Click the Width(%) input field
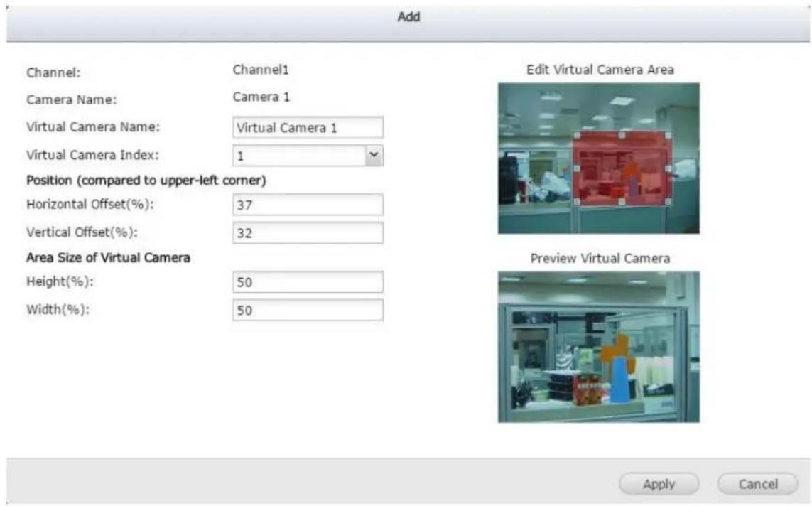Screen dimensions: 812x506 pos(308,310)
